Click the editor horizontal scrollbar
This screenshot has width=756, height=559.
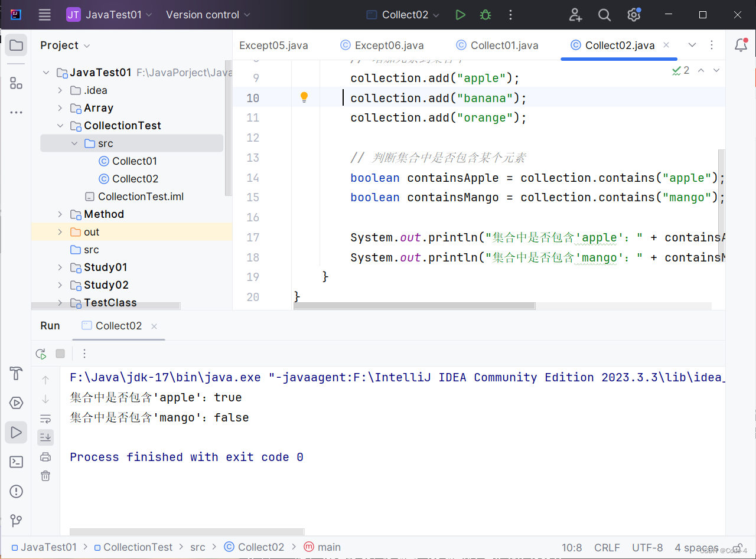415,306
